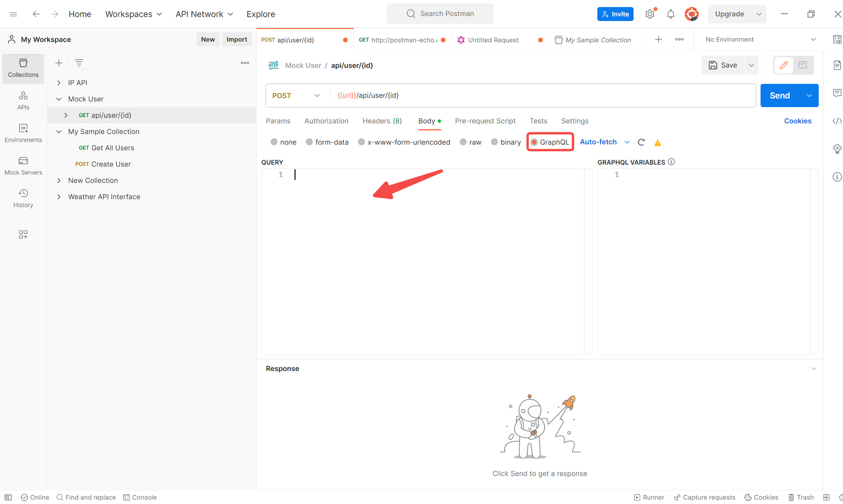Open the GraphQL variables info icon
The width and height of the screenshot is (843, 504).
[x=671, y=162]
